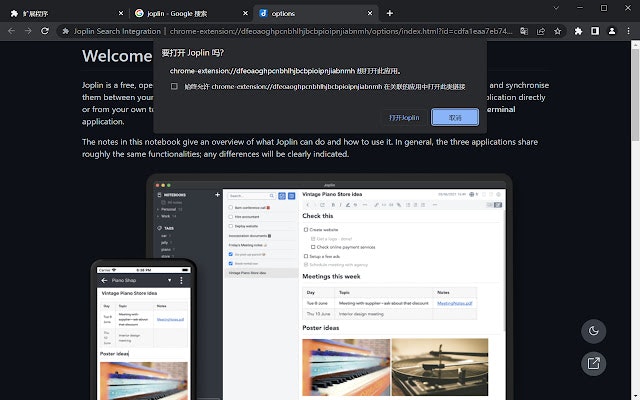Switch to the 'joplin - Google' tab
This screenshot has height=400, width=640.
(191, 13)
